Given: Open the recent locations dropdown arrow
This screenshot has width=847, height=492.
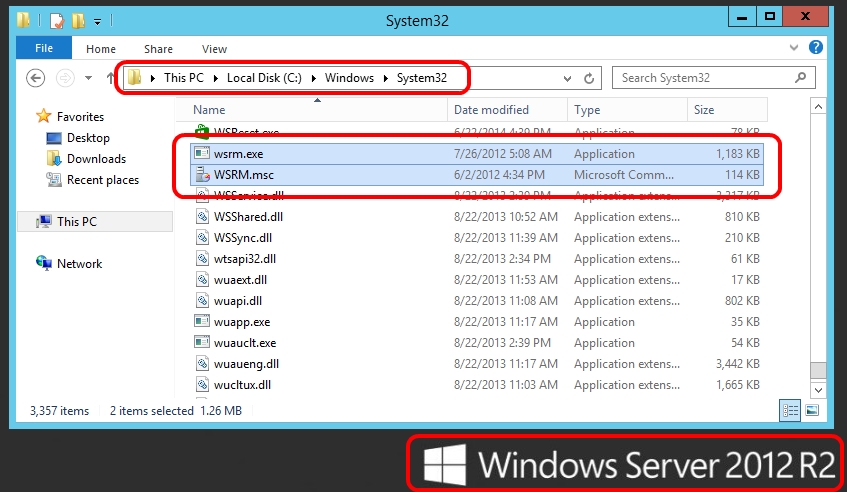Looking at the screenshot, I should [88, 78].
